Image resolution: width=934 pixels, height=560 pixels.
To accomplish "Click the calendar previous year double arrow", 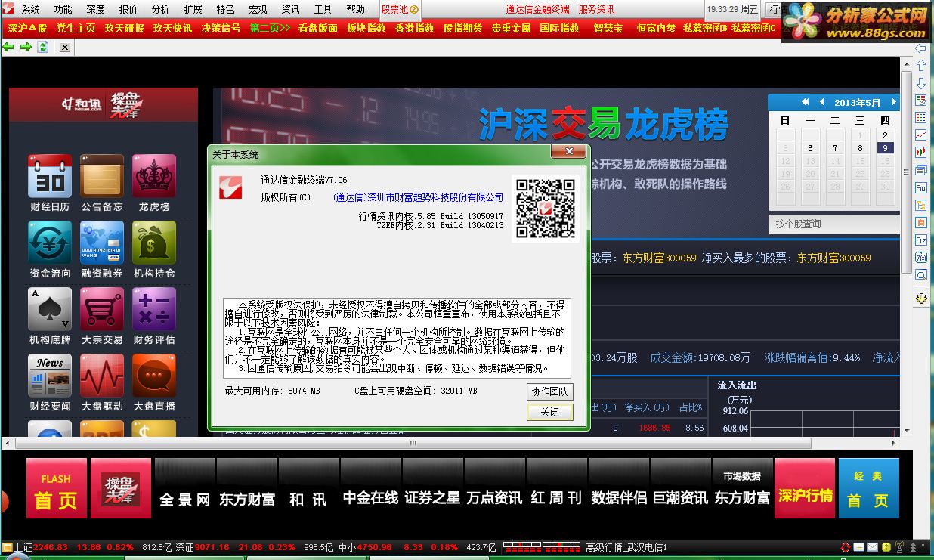I will pos(805,102).
